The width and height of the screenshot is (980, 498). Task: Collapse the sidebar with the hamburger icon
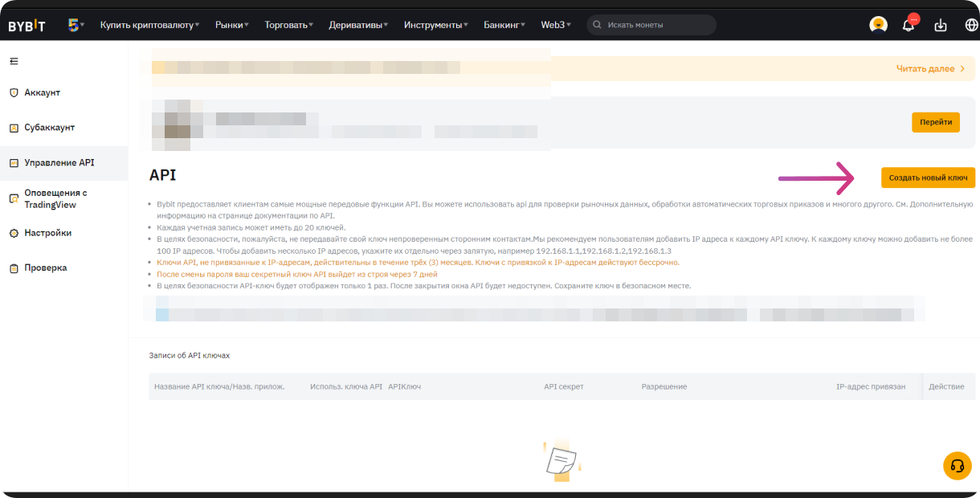click(x=14, y=61)
